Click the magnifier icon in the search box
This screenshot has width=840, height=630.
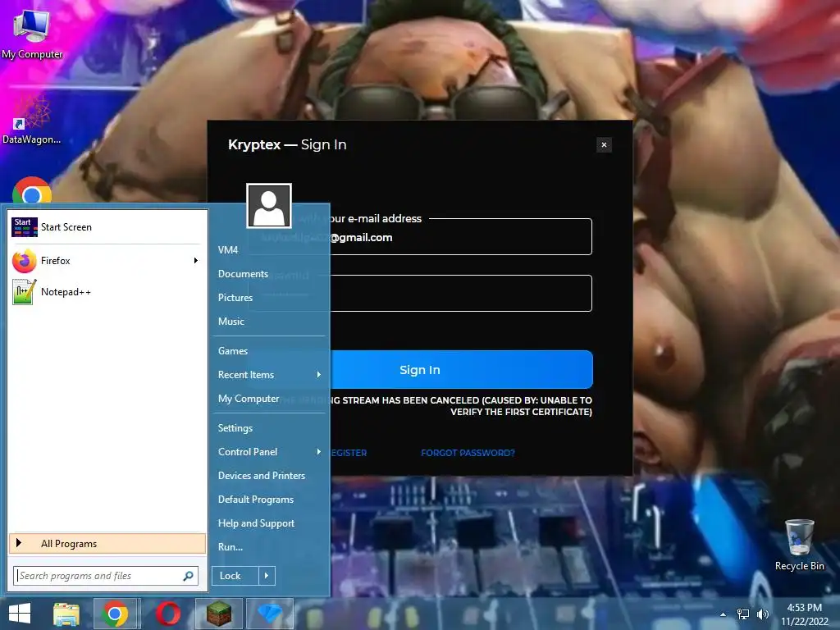pyautogui.click(x=189, y=576)
